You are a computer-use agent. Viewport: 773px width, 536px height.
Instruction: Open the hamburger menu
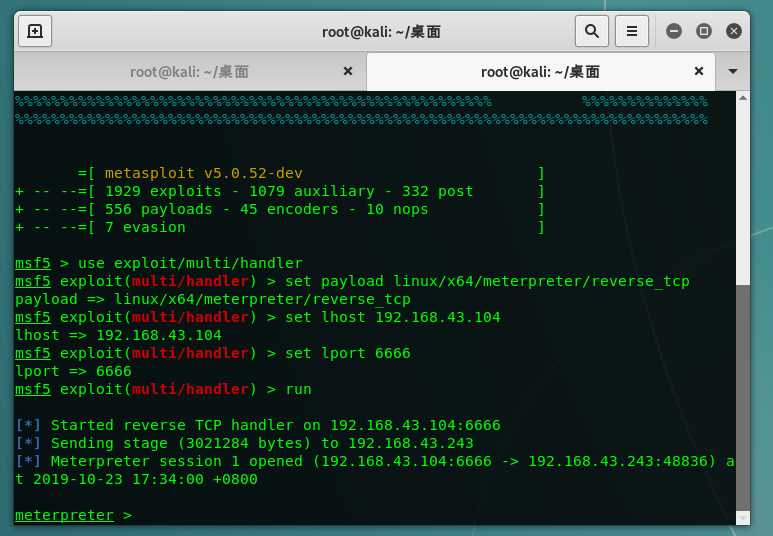pos(632,32)
